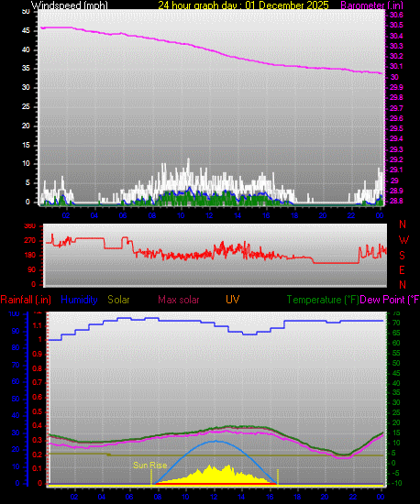Select the '30.5' barometer axis value
Screen dimensions: 420x504
point(396,26)
